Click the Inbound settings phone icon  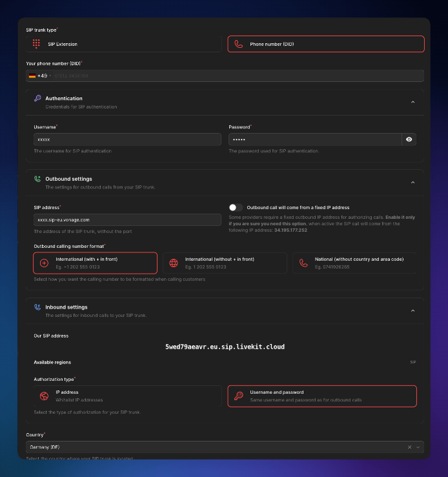coord(37,307)
